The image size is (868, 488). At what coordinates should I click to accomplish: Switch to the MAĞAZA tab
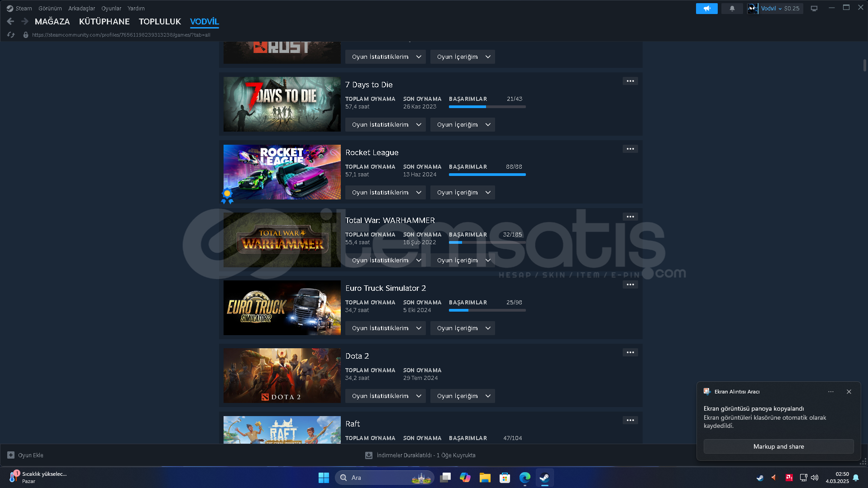click(x=52, y=21)
